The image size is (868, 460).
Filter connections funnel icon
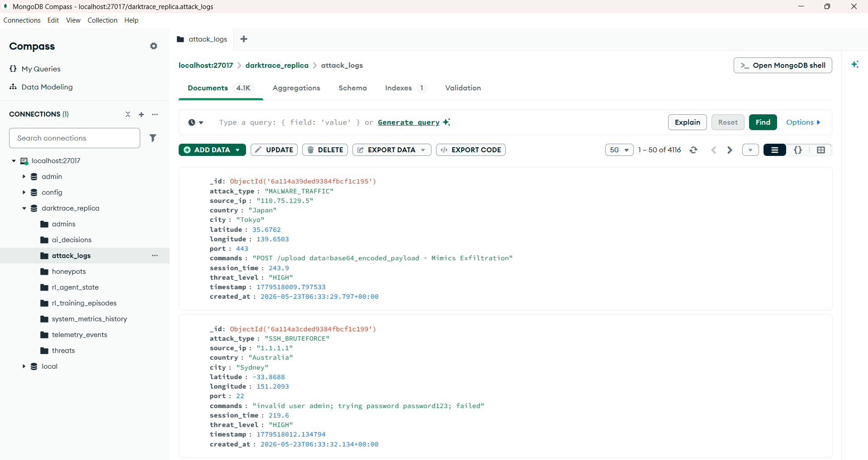point(153,138)
